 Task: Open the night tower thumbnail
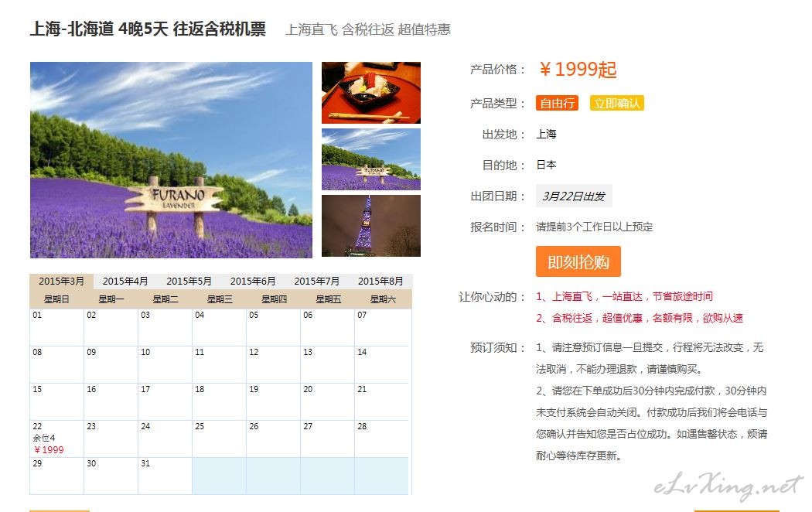pos(370,226)
